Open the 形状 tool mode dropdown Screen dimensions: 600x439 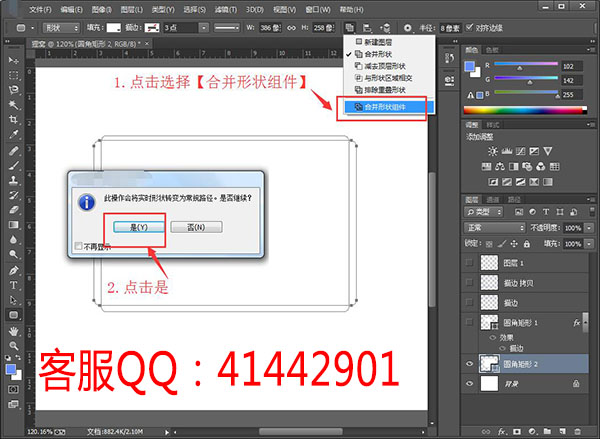(x=62, y=28)
